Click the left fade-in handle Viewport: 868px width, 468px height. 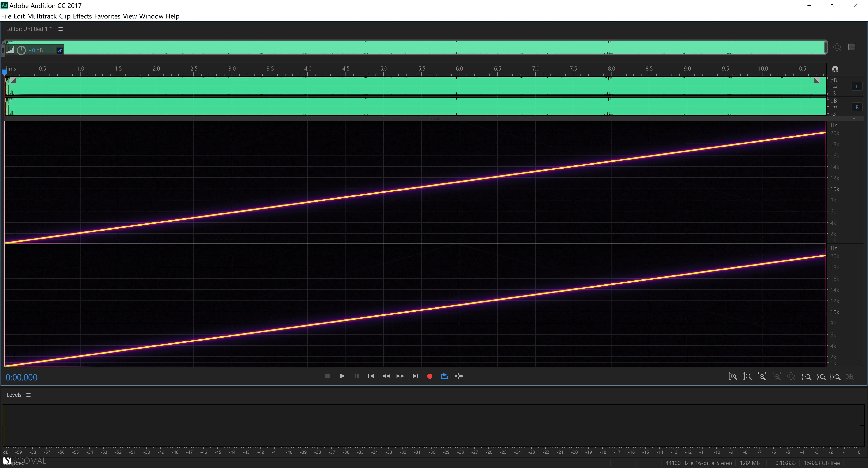[13, 80]
